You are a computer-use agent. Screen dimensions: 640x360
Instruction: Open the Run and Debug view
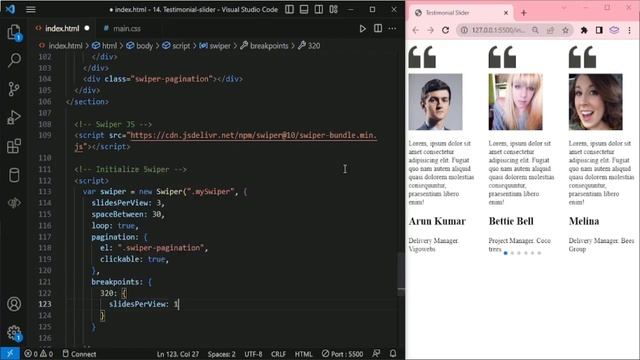coord(14,118)
